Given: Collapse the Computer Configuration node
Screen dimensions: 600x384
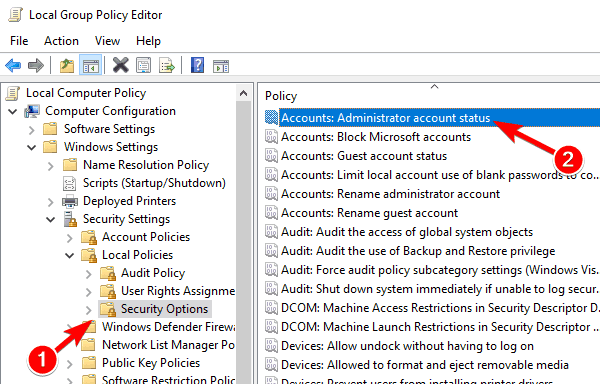Looking at the screenshot, I should coord(13,111).
